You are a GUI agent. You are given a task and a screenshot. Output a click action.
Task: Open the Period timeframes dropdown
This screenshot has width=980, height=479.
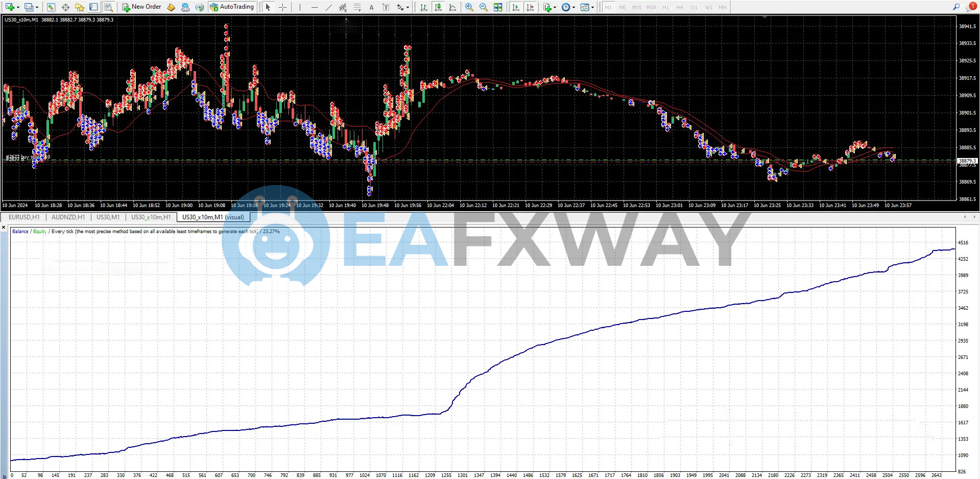pos(566,7)
